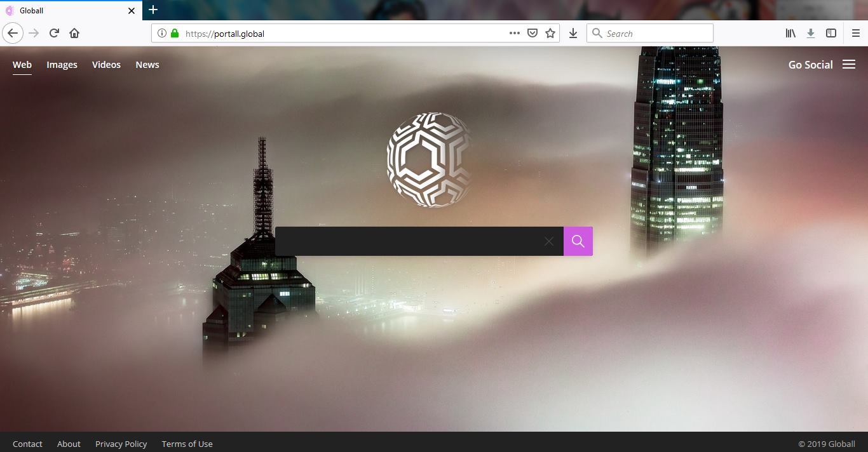The height and width of the screenshot is (452, 868).
Task: Focus the dark Globall search field
Action: coord(407,241)
